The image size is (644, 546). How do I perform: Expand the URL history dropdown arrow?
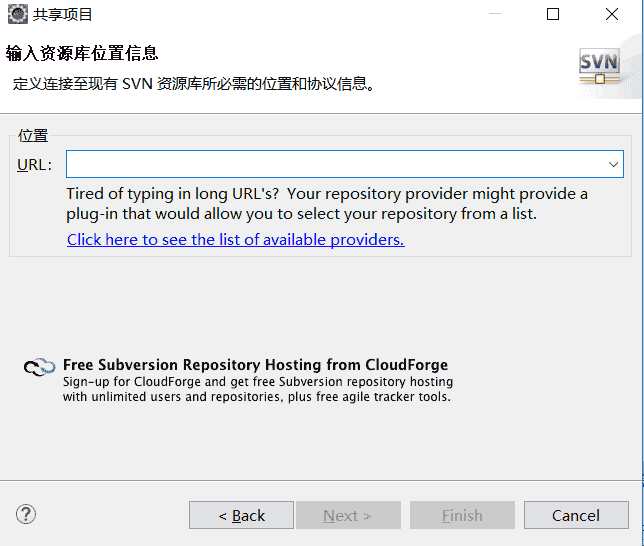614,164
